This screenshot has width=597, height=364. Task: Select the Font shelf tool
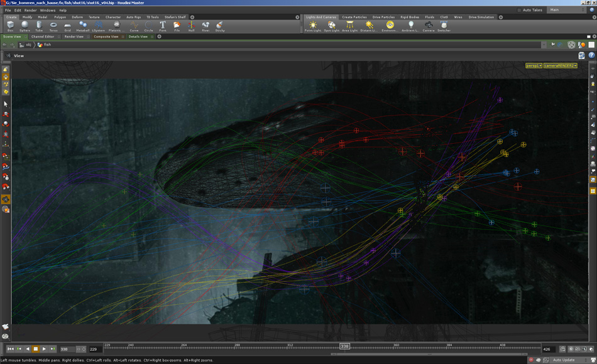pos(163,26)
